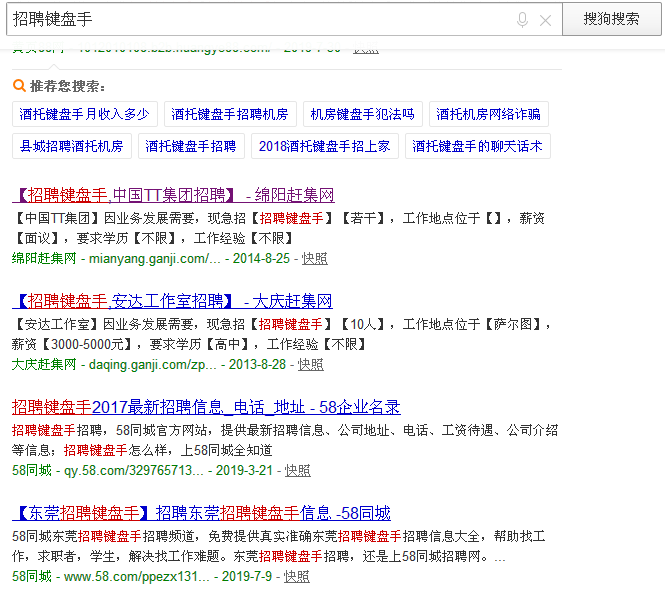This screenshot has width=665, height=595.
Task: Click the 搜狗搜索 search button
Action: click(x=612, y=19)
